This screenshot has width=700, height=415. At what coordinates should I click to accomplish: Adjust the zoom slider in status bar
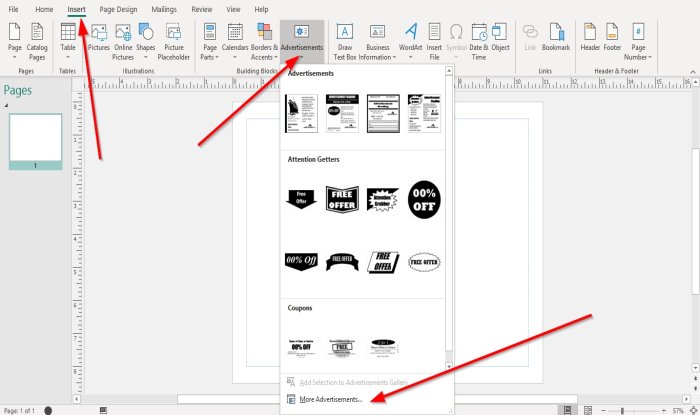tap(621, 410)
